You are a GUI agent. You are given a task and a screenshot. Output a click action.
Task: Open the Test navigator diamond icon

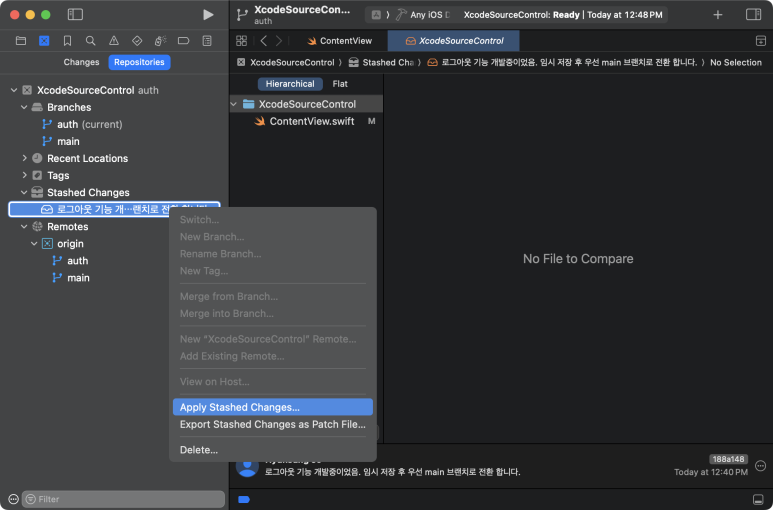pos(137,41)
